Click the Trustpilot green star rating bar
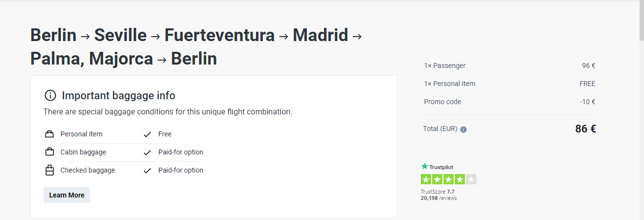 [448, 179]
